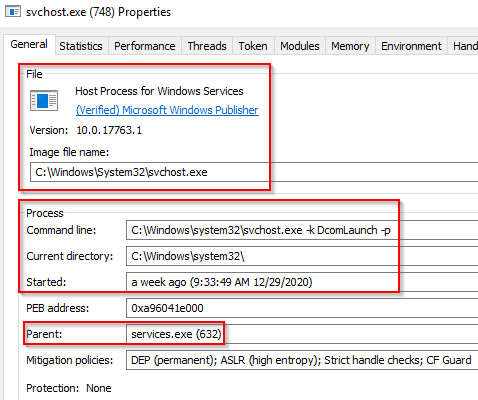Click the PEB address label
The height and width of the screenshot is (400, 478).
pos(58,308)
